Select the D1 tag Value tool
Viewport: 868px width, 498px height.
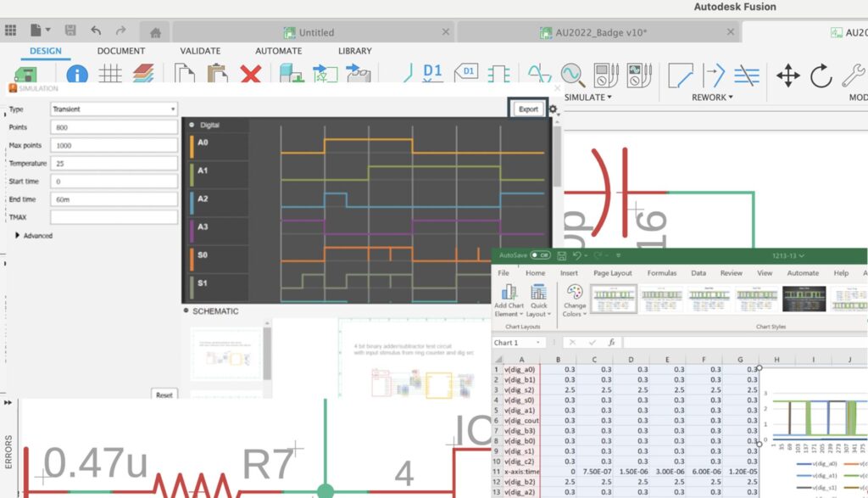pyautogui.click(x=466, y=72)
